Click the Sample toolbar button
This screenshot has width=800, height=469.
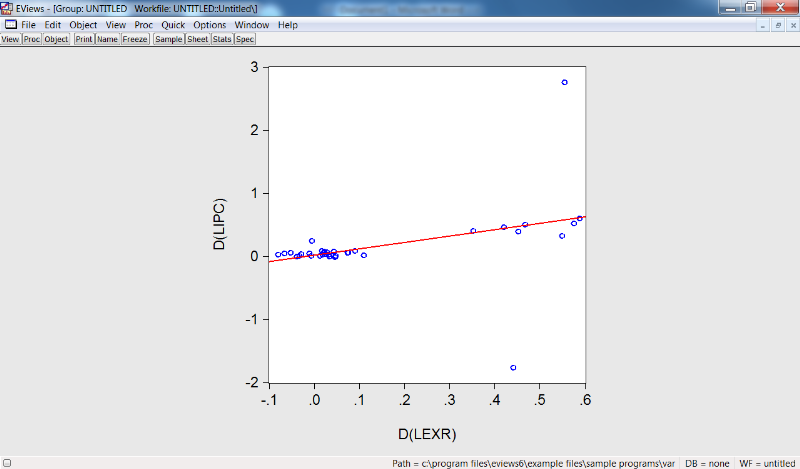(169, 39)
